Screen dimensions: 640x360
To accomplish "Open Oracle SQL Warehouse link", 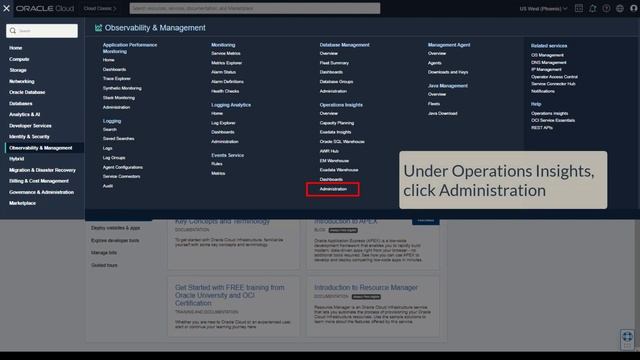I will point(342,142).
